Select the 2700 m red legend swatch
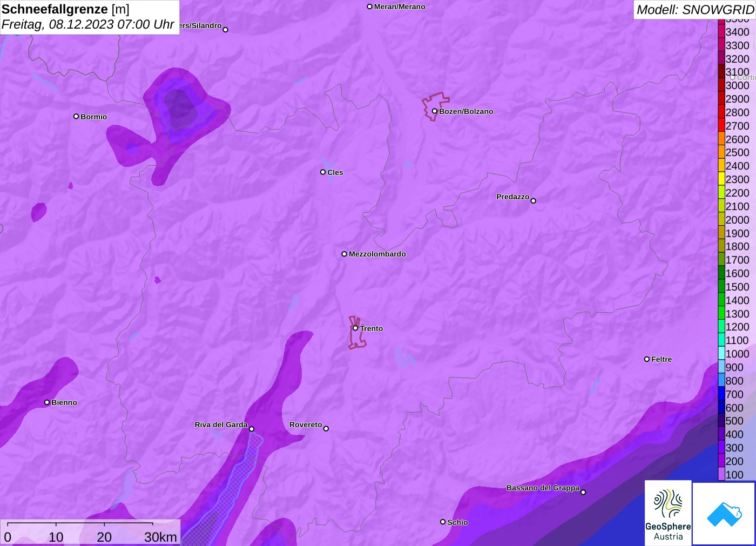 click(x=721, y=126)
